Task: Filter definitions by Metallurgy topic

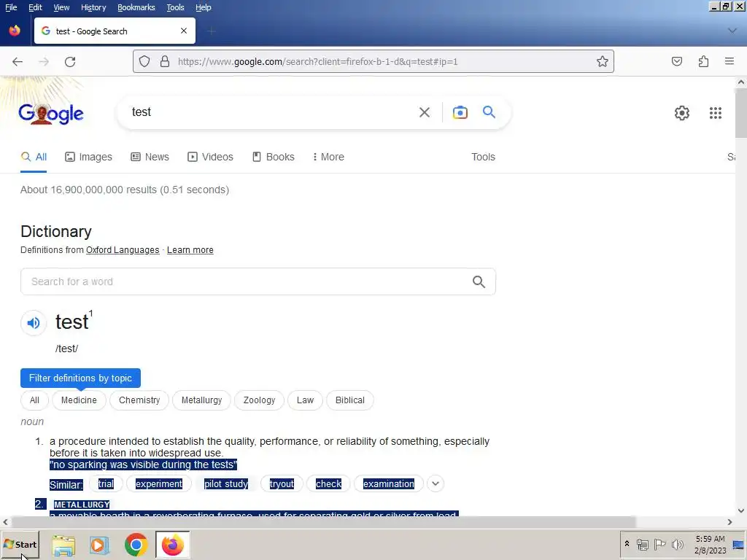Action: 201,400
